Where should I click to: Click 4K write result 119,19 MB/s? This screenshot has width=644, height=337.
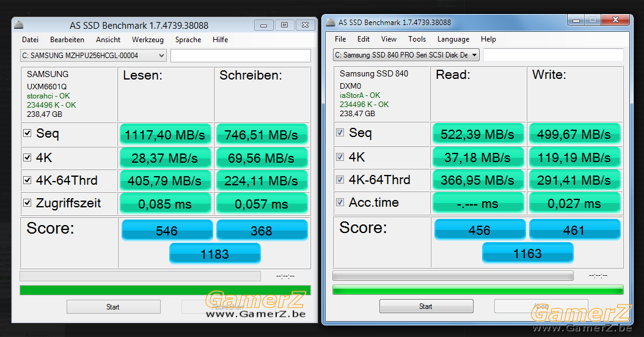574,157
